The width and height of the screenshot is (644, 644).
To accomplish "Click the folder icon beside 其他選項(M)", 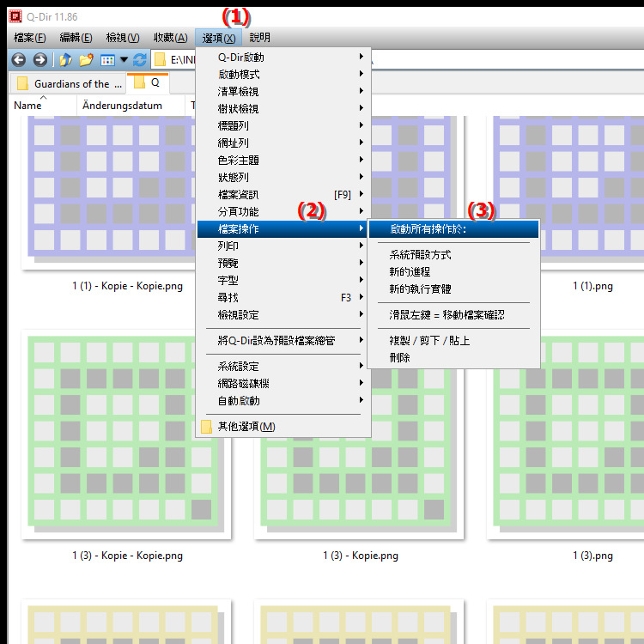I will (207, 427).
